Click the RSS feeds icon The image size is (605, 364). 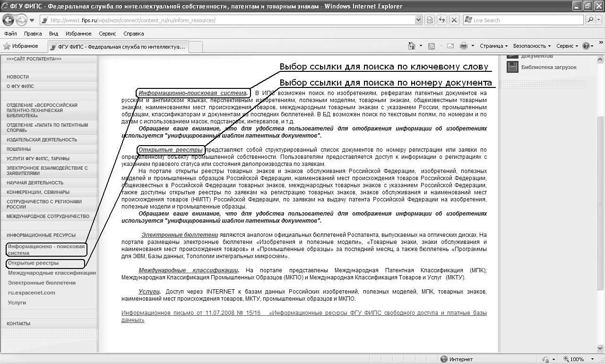point(431,46)
